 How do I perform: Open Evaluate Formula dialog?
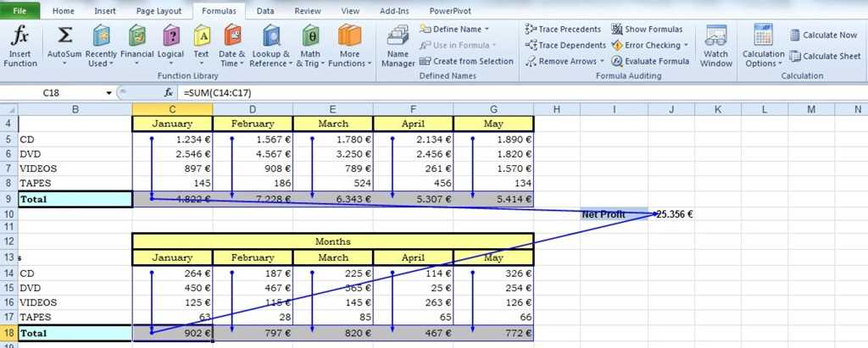pos(650,61)
